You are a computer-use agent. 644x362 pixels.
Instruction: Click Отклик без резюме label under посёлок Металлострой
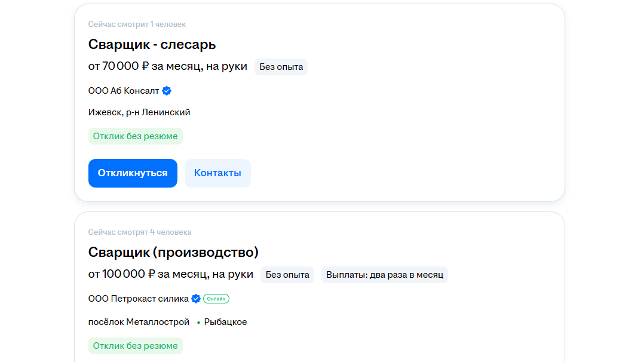[135, 346]
